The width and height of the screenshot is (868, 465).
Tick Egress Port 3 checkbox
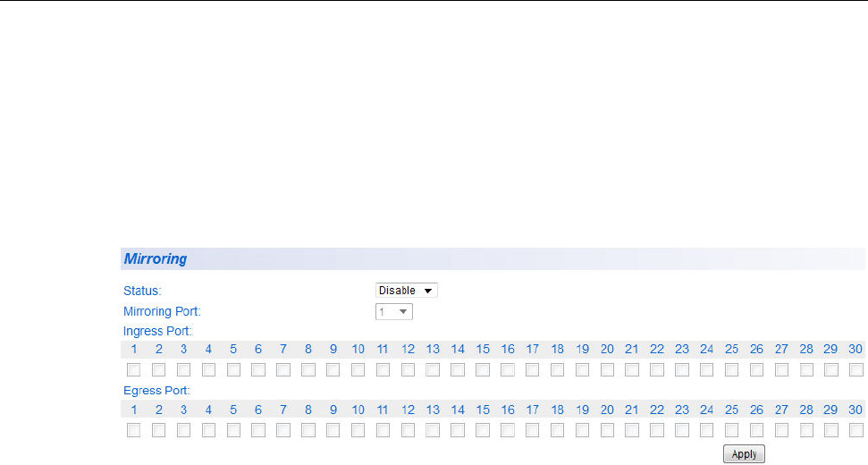point(183,430)
